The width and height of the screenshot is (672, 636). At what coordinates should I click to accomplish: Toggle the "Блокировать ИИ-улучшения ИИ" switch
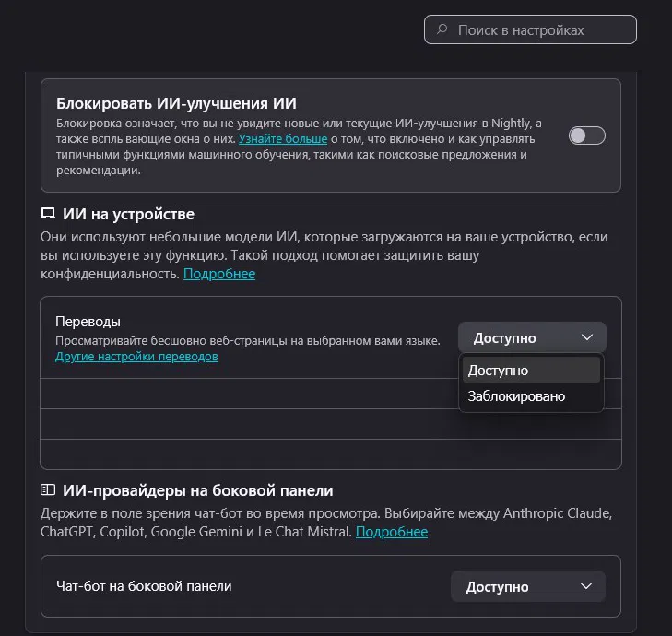click(x=587, y=136)
